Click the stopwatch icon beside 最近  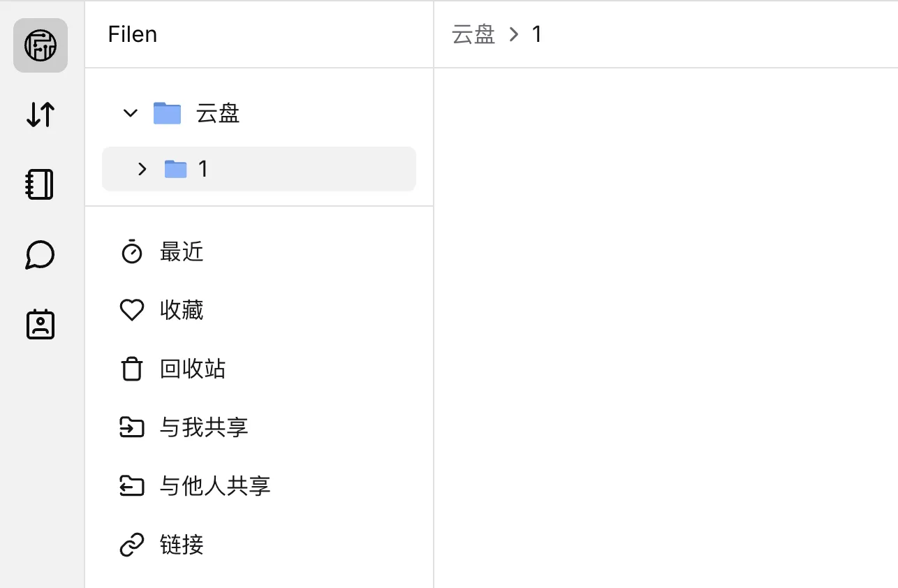tap(132, 251)
